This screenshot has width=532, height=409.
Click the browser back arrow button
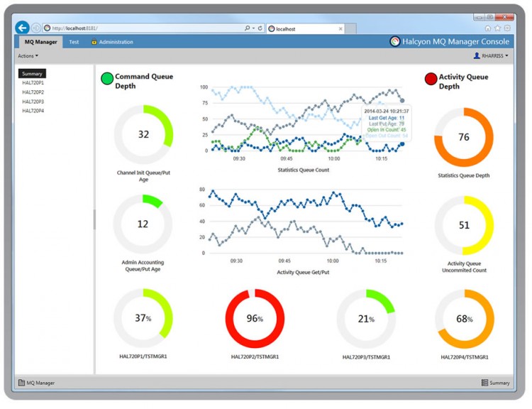(x=22, y=28)
